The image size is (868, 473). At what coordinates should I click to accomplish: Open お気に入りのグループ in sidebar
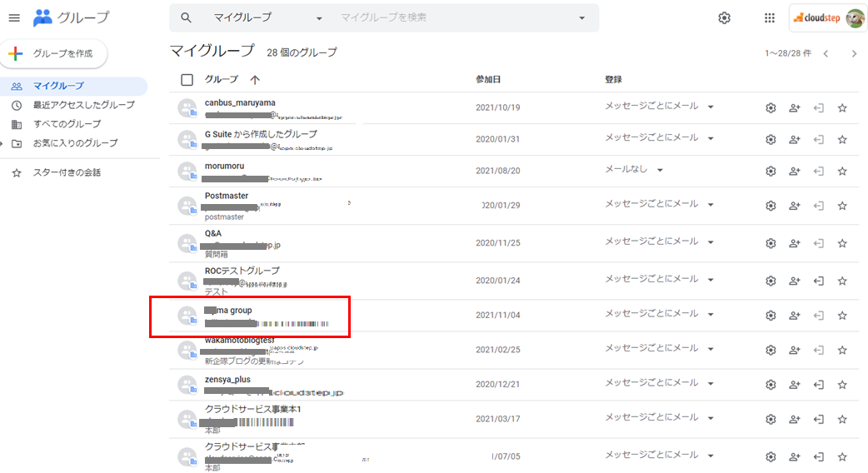click(75, 143)
